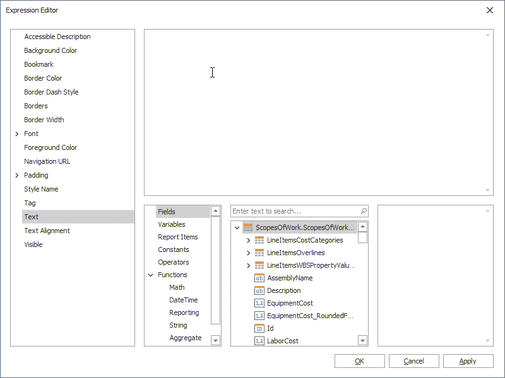Click fields tree scroll down arrow
The image size is (505, 378).
[x=362, y=340]
